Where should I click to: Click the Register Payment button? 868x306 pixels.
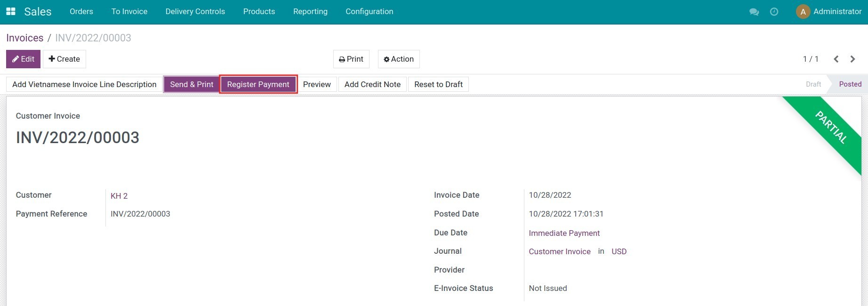258,84
